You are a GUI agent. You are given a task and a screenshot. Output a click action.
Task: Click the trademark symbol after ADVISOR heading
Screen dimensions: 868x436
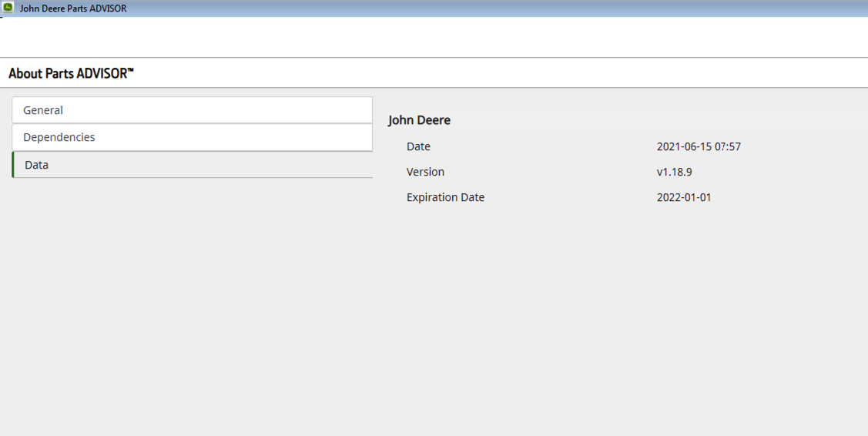point(130,71)
